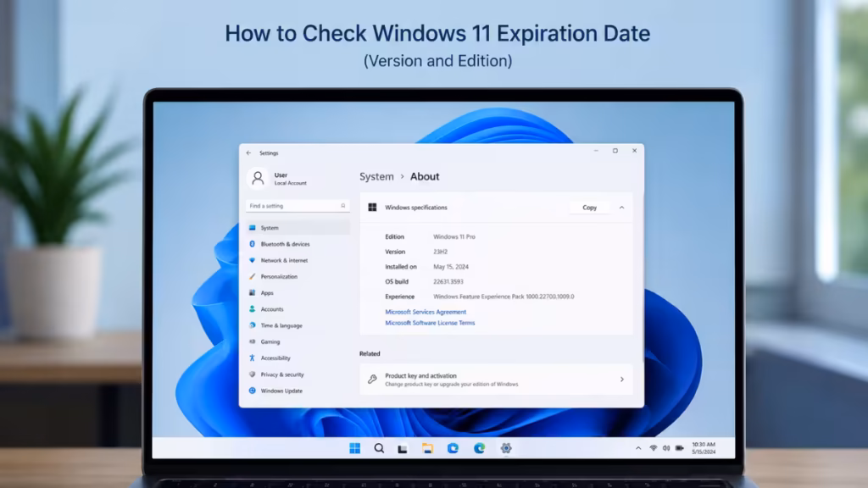Click the Accessibility figure icon
The image size is (868, 488).
tap(252, 358)
